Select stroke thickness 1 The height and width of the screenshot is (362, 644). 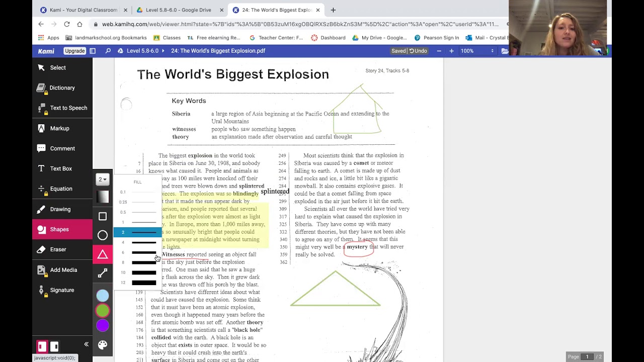138,222
